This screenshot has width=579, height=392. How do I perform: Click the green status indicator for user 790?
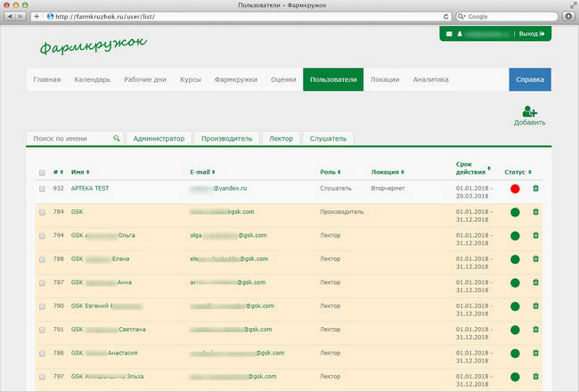pyautogui.click(x=515, y=306)
